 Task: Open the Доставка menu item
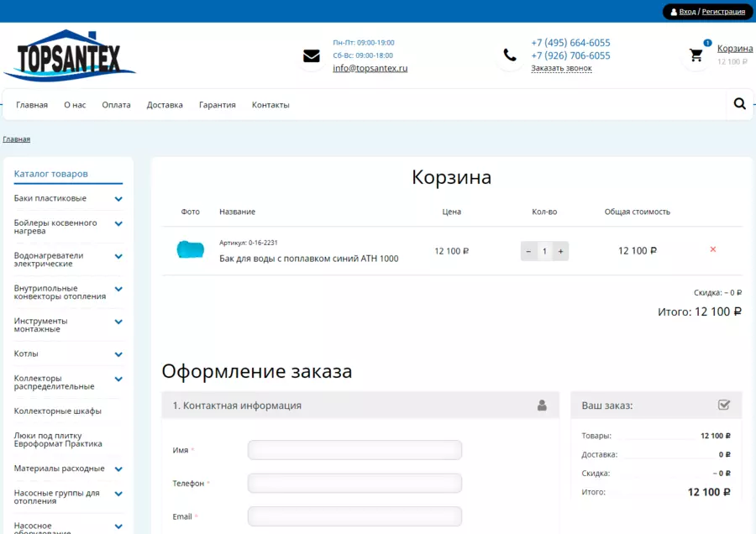(165, 105)
